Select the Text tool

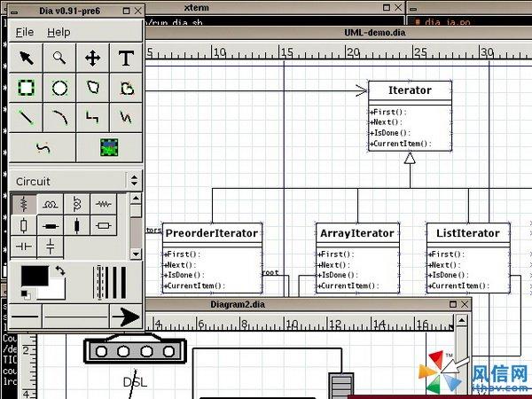coord(126,58)
